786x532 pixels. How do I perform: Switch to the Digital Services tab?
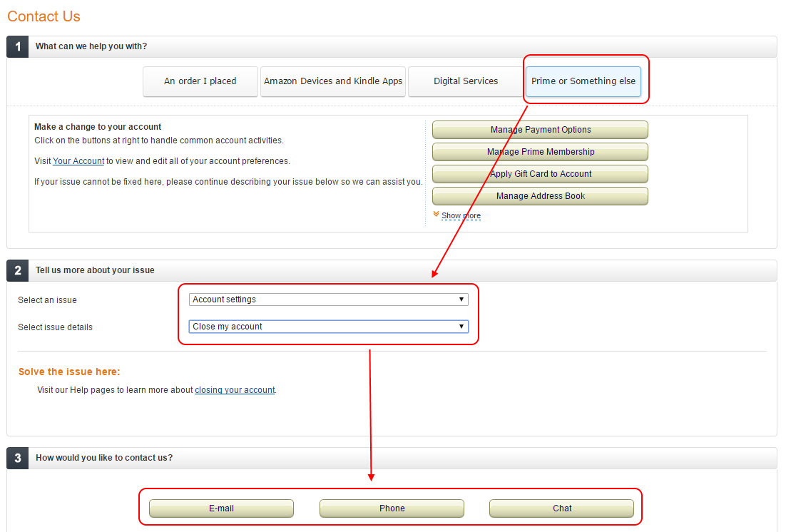click(466, 81)
